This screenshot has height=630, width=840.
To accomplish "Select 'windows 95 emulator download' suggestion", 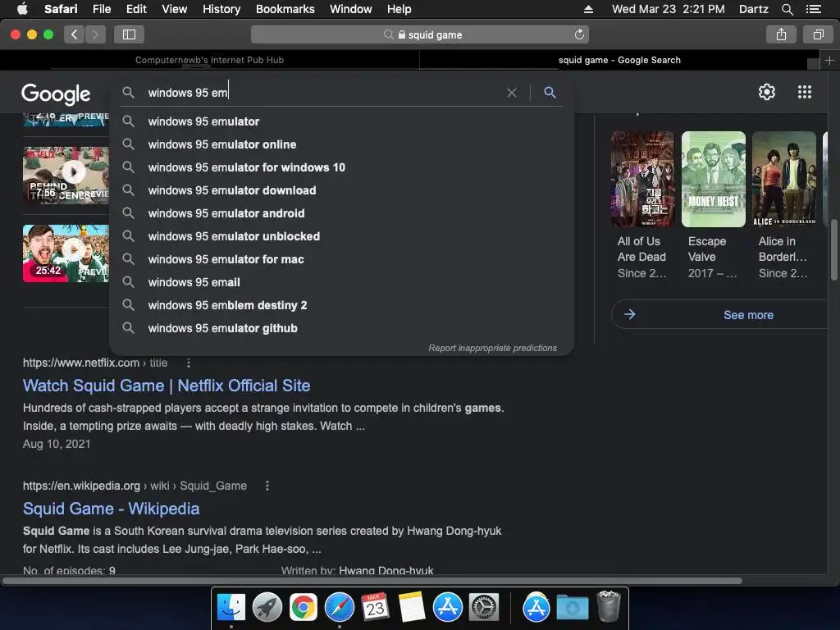I will coord(342,190).
